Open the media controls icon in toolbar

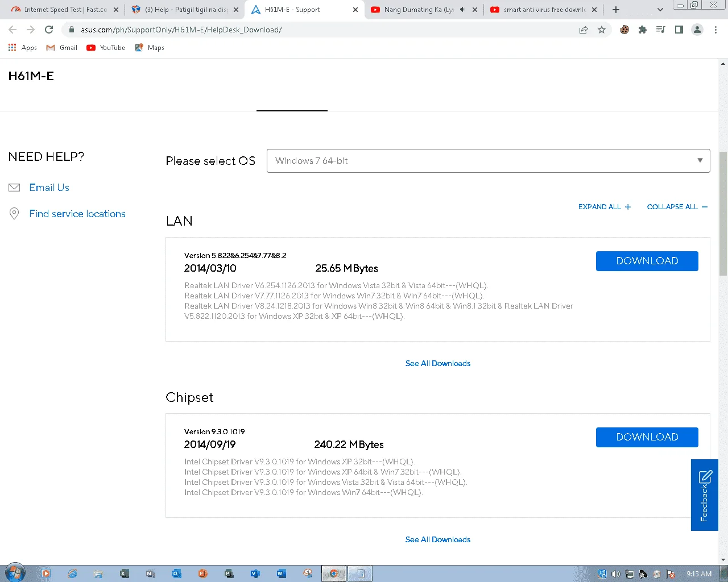coord(660,30)
